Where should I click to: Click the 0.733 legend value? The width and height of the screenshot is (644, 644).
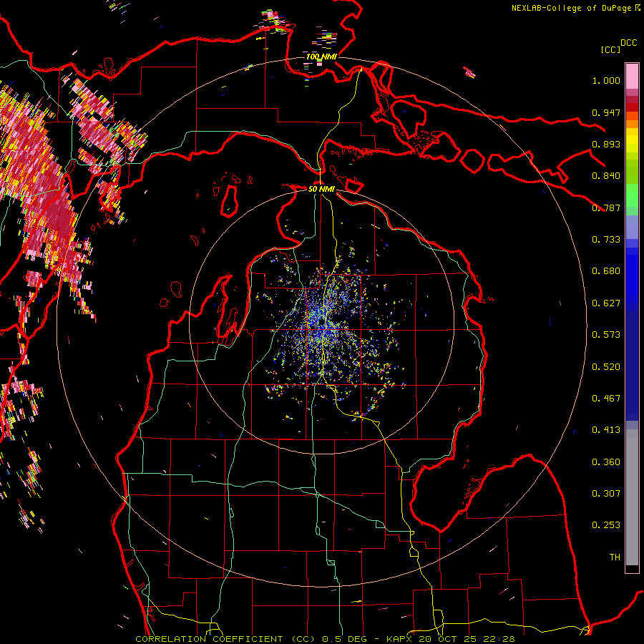point(606,240)
